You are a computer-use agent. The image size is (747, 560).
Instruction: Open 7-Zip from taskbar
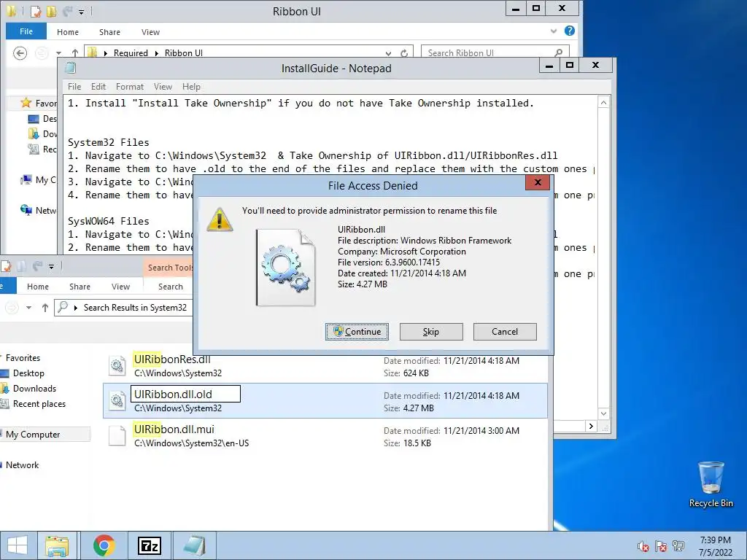point(149,545)
